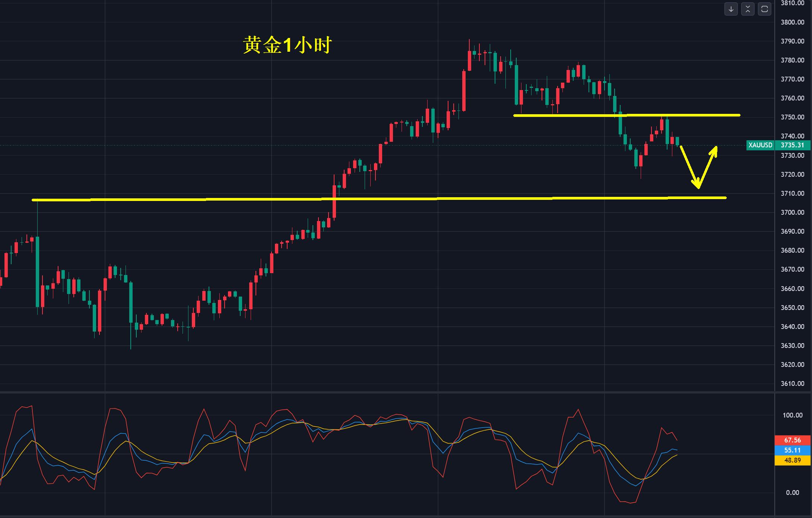Click the pane separator above the indicator
The image size is (812, 518).
coord(372,392)
